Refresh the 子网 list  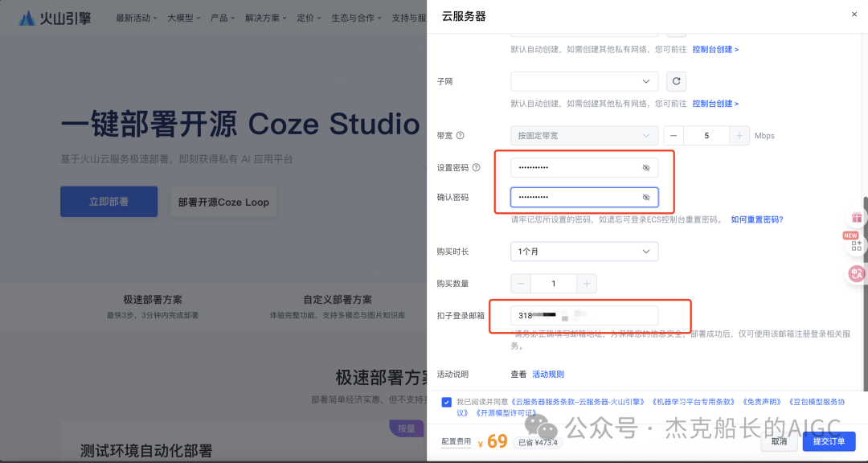(676, 81)
